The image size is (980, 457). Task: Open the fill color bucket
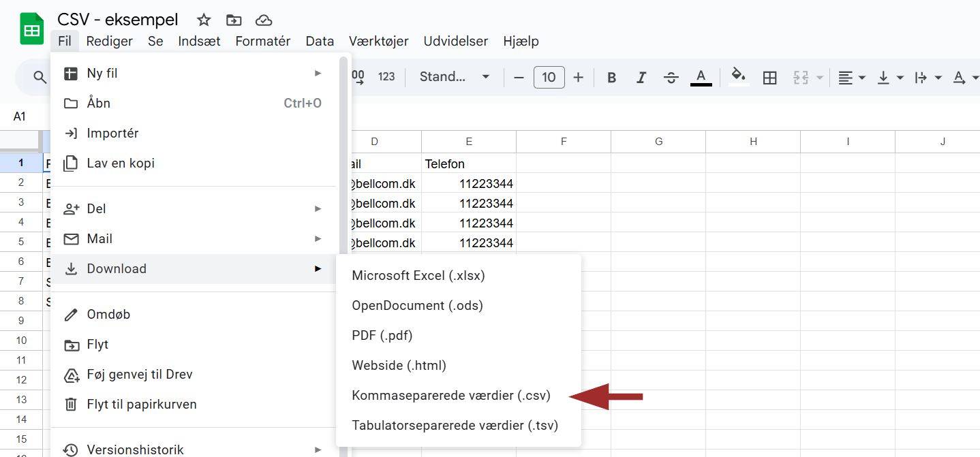point(737,76)
